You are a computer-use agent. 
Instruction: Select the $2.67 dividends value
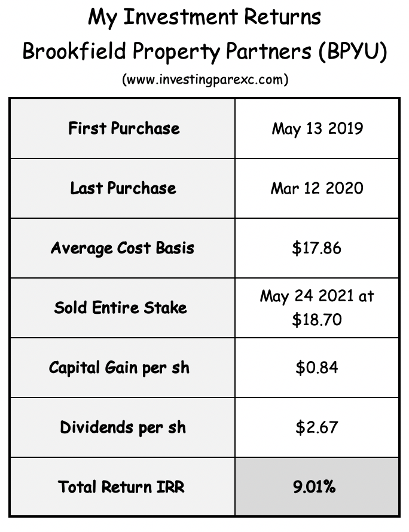pos(317,427)
